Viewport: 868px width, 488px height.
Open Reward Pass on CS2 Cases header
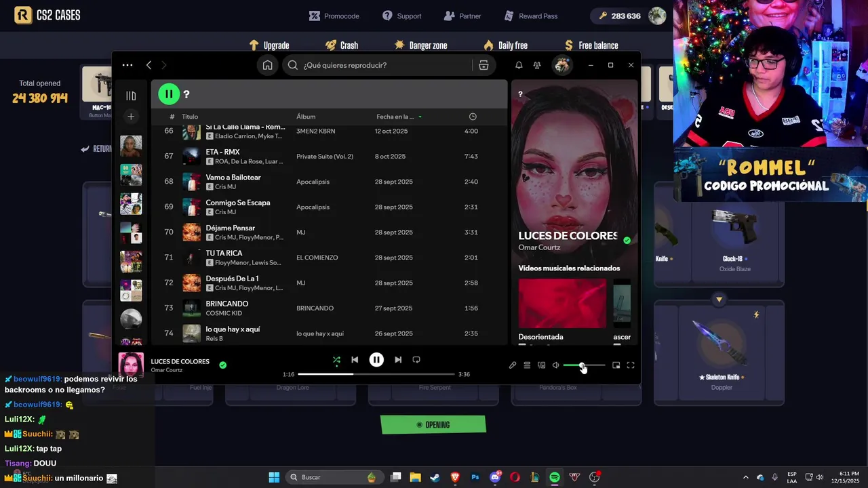click(x=531, y=16)
